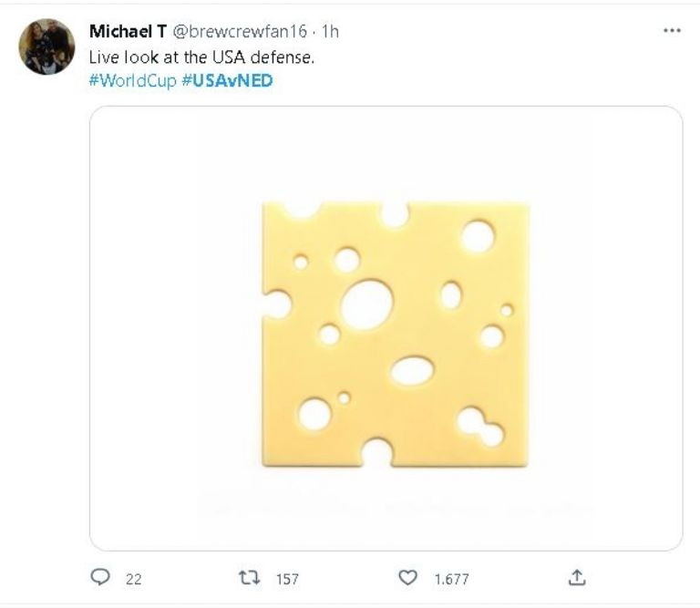The width and height of the screenshot is (700, 608).
Task: Click the display name Michael T
Action: tap(127, 32)
